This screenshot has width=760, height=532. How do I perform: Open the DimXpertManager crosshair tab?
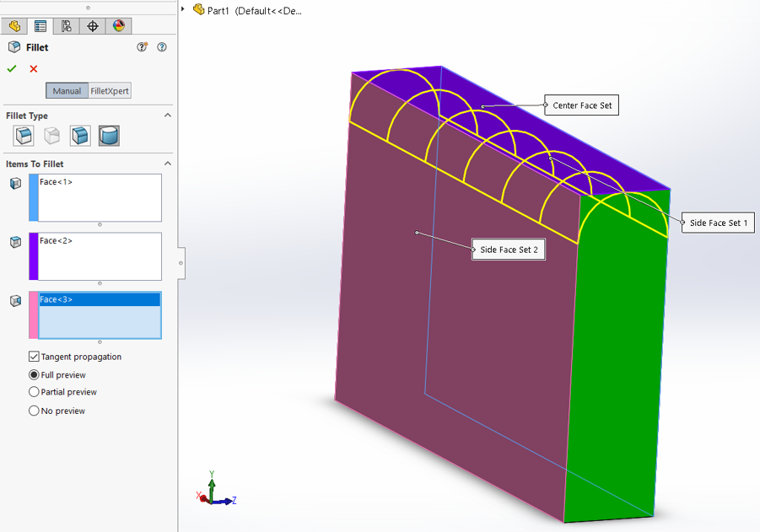pos(93,26)
